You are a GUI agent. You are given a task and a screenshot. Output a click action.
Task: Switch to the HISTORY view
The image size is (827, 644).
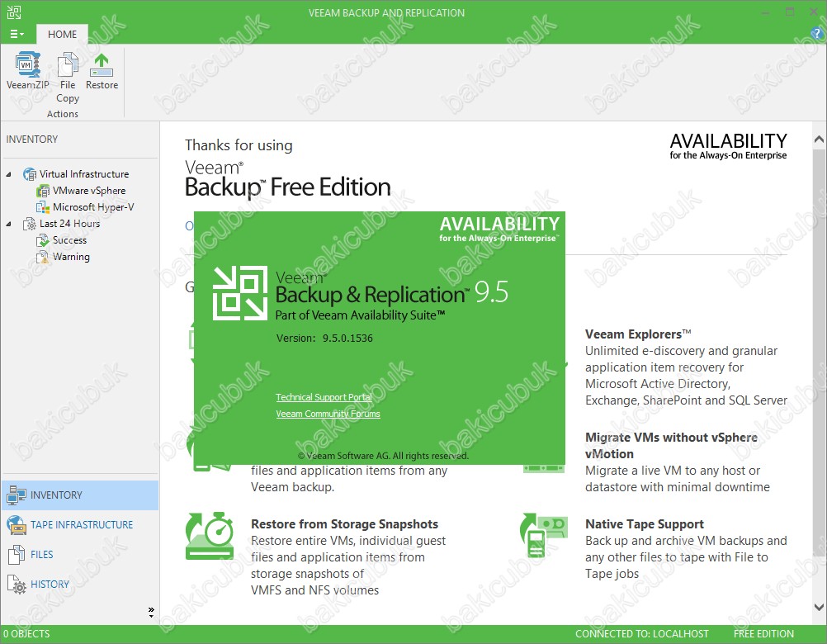pos(80,584)
